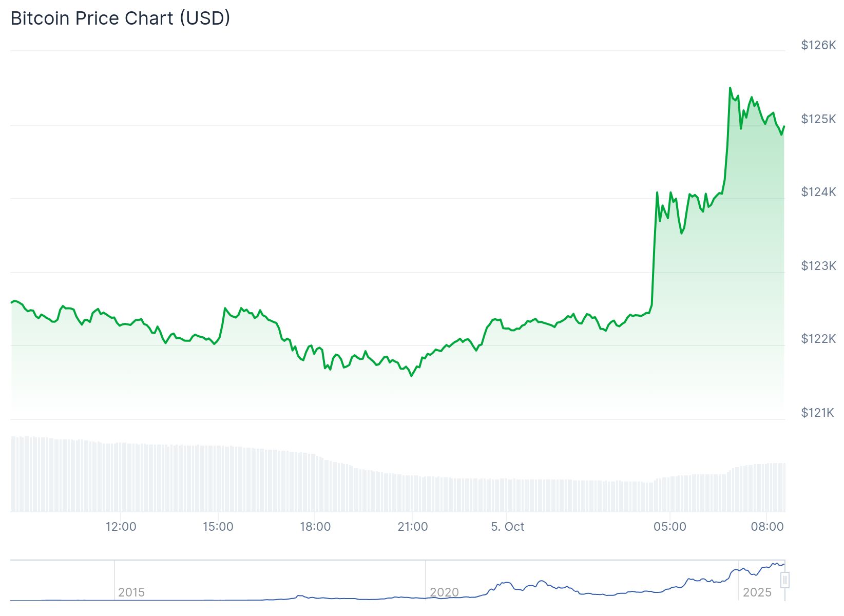Click the $124K price axis label

[818, 192]
